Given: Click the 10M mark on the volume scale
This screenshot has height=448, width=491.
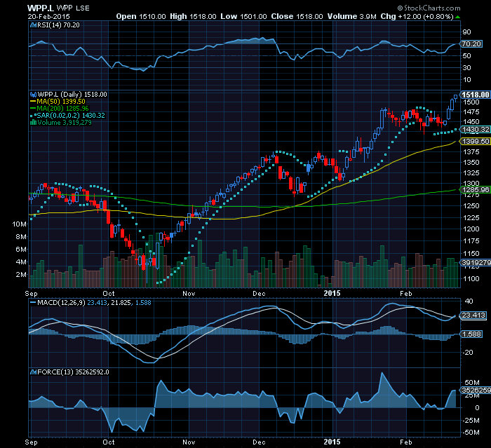Looking at the screenshot, I should point(19,224).
